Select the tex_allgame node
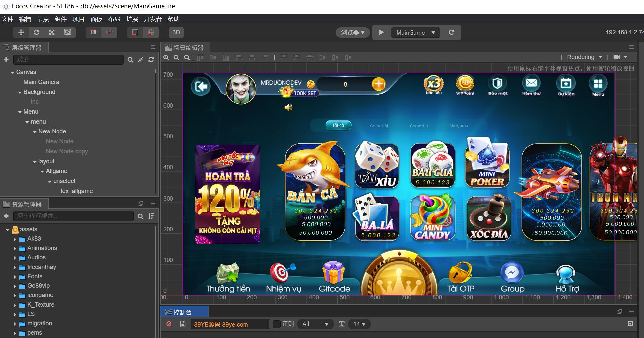This screenshot has height=338, width=644. tap(77, 191)
